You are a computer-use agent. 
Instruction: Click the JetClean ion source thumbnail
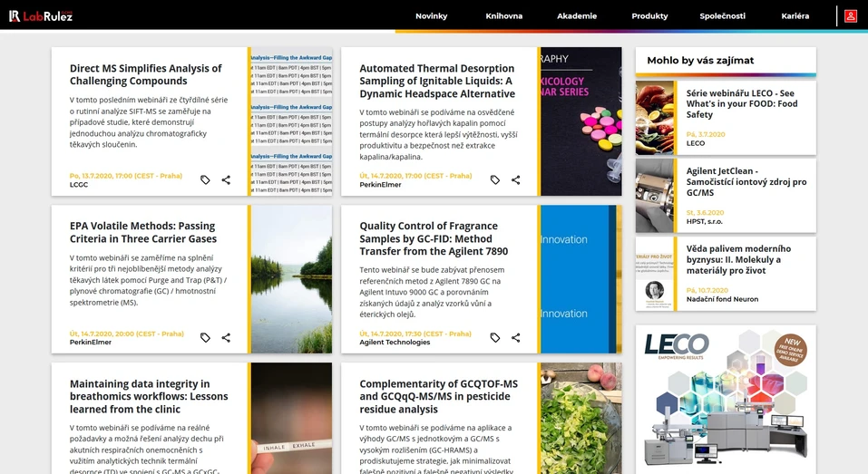pyautogui.click(x=654, y=196)
